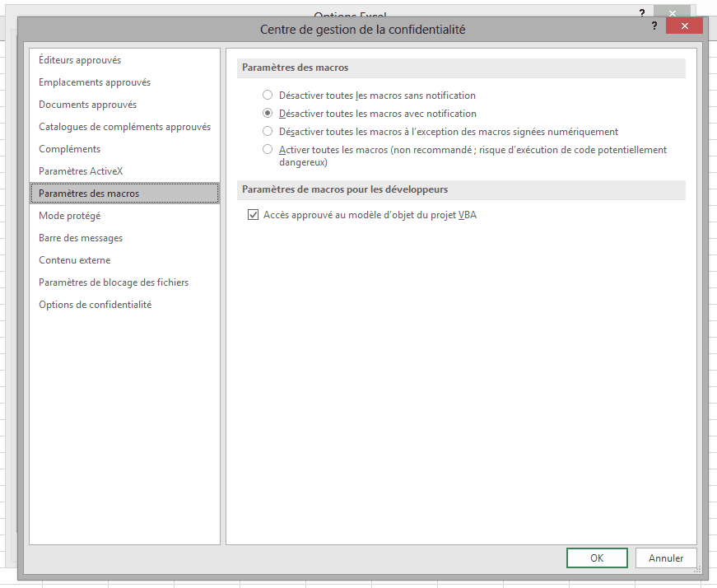Select 'Désactiver toutes les macros sans notification'

pos(268,96)
